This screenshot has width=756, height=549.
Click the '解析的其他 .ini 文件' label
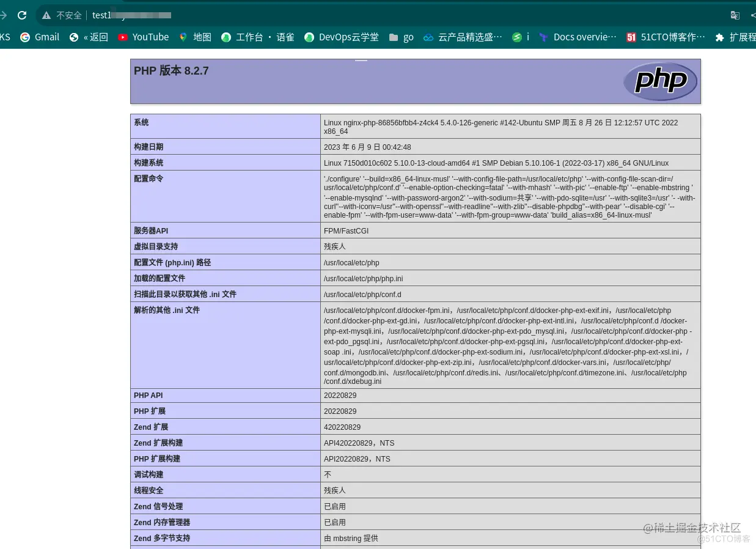(x=167, y=310)
